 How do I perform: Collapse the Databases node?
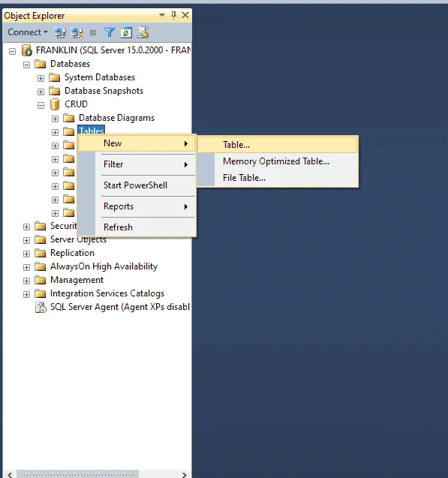click(x=26, y=65)
